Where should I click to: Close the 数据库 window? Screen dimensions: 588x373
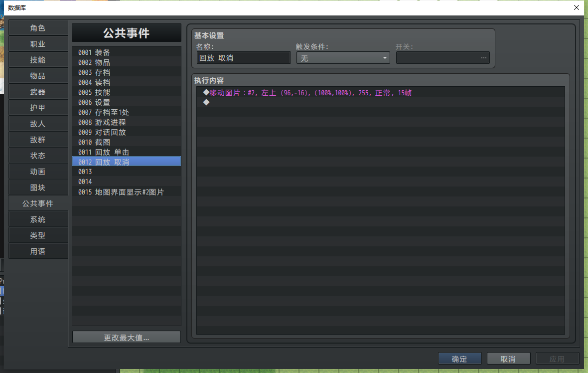pos(577,7)
